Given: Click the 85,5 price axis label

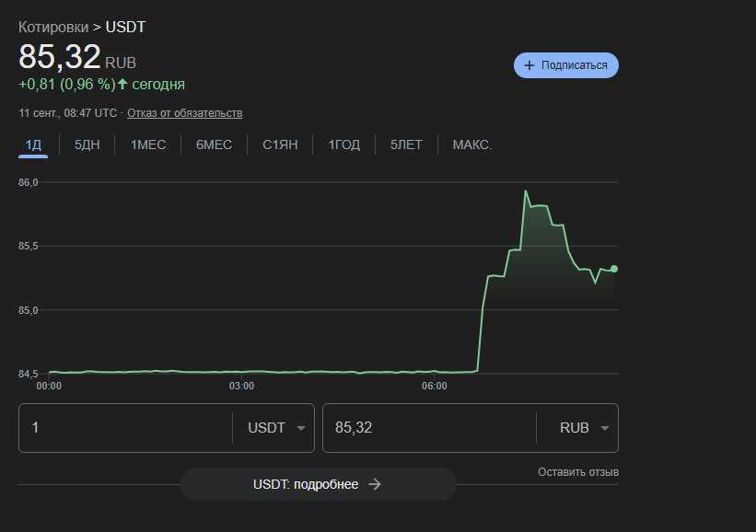Looking at the screenshot, I should click(28, 247).
